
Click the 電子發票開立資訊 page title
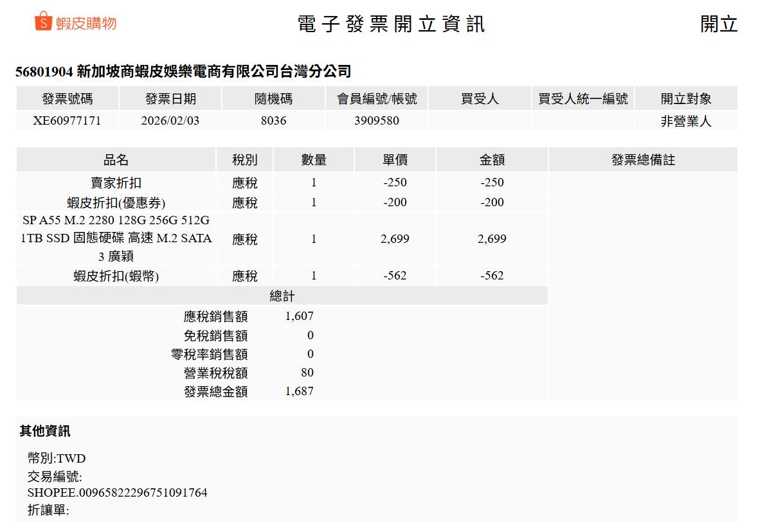click(x=391, y=24)
